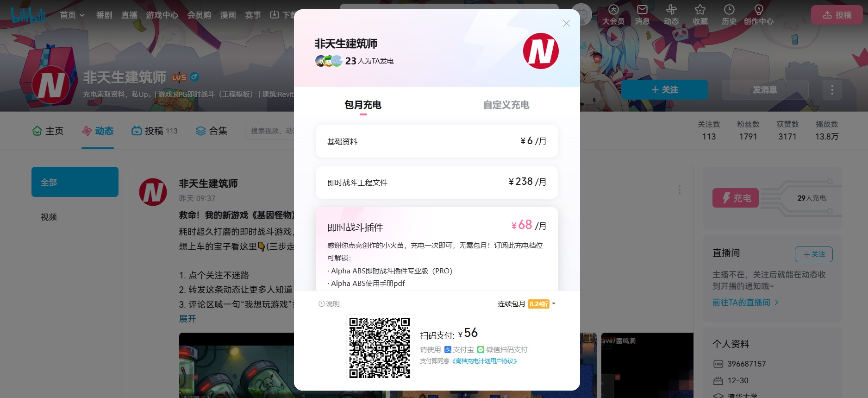Click the 播放数 13.8万 stat
868x398 pixels.
tap(827, 131)
